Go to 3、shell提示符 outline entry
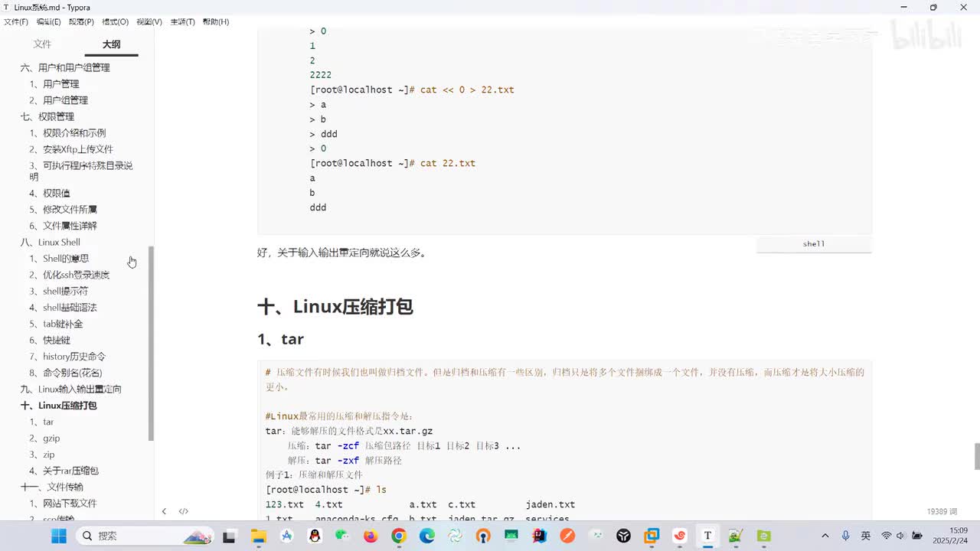The image size is (980, 551). [59, 292]
